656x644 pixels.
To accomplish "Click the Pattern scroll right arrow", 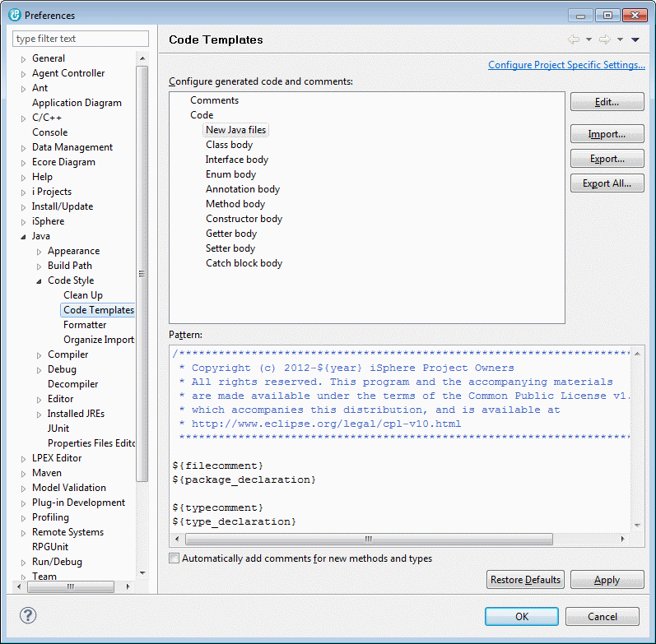I will click(623, 539).
